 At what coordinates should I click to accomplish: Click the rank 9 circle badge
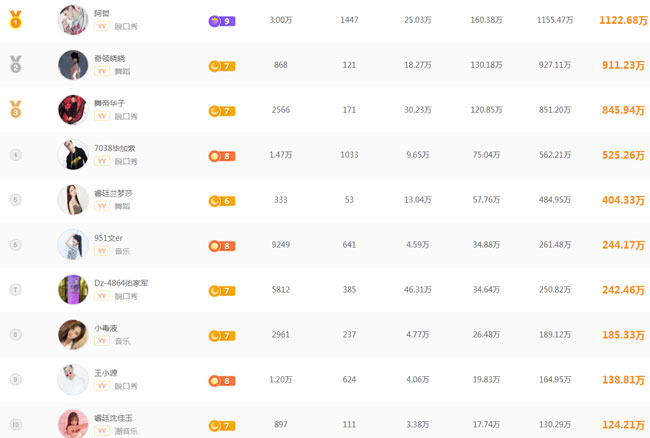tap(15, 380)
